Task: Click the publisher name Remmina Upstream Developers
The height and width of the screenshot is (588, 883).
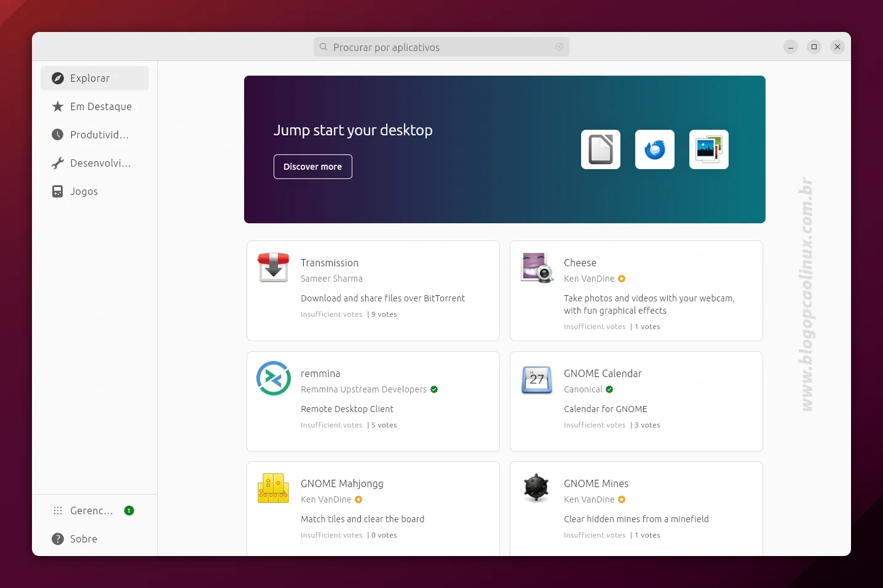Action: click(x=363, y=389)
